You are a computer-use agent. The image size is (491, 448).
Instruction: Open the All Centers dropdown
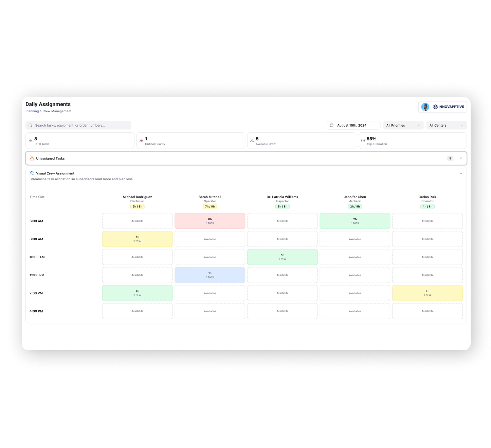point(447,125)
